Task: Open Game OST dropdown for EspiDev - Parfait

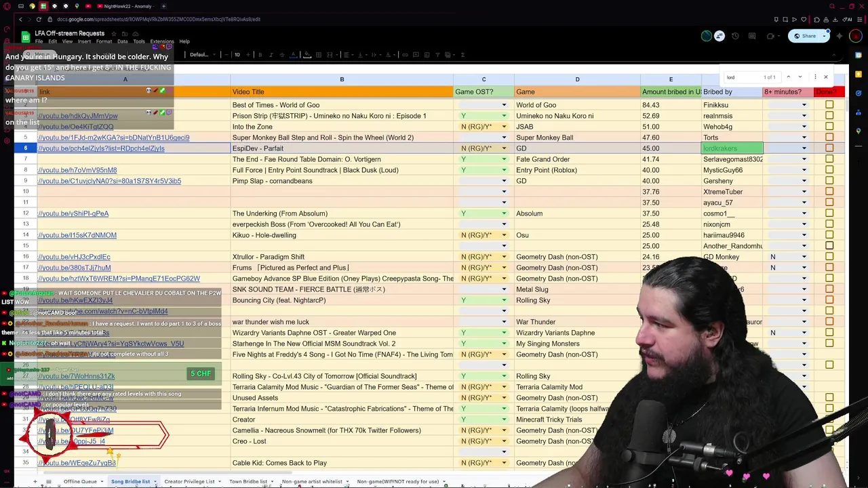Action: [504, 148]
